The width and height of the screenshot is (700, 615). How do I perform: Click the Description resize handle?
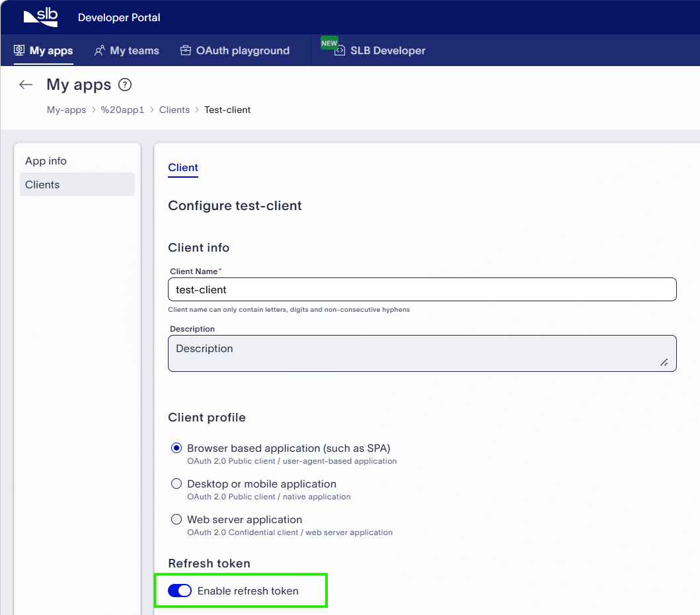[x=664, y=363]
